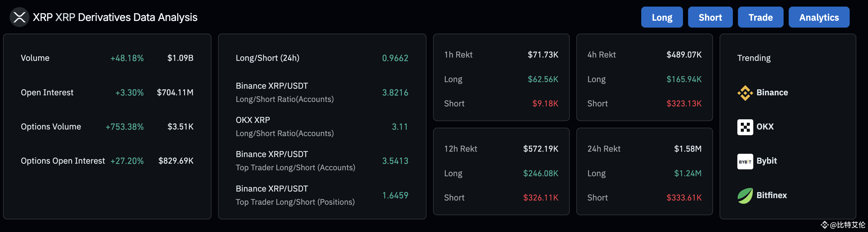Click the Long button
The image size is (868, 232).
click(662, 17)
